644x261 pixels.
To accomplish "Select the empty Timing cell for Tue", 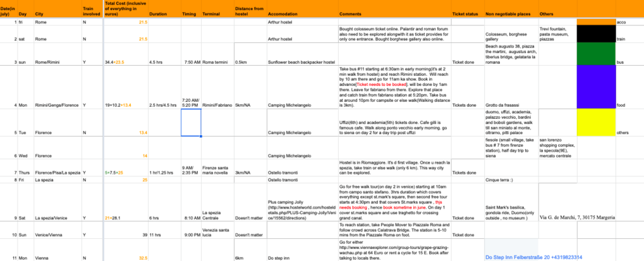I will pos(191,123).
